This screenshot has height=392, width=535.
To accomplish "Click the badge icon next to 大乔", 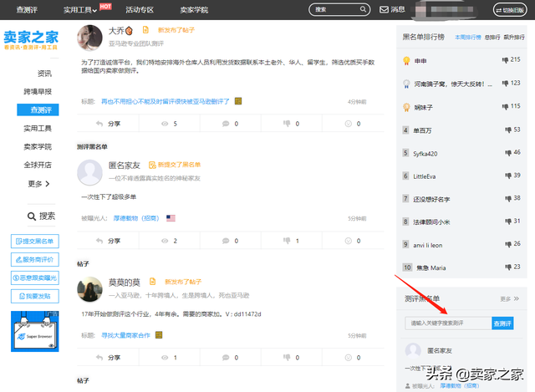I will 129,31.
